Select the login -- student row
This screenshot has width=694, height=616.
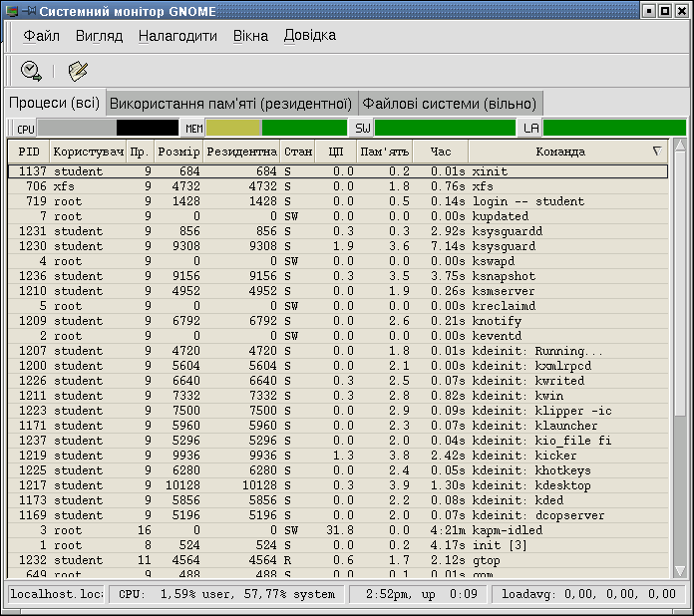click(x=338, y=201)
